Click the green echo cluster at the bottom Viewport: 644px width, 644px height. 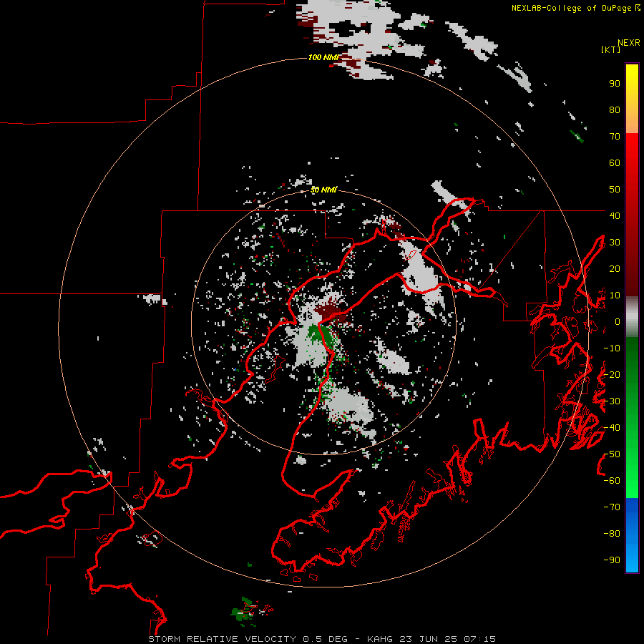point(245,612)
